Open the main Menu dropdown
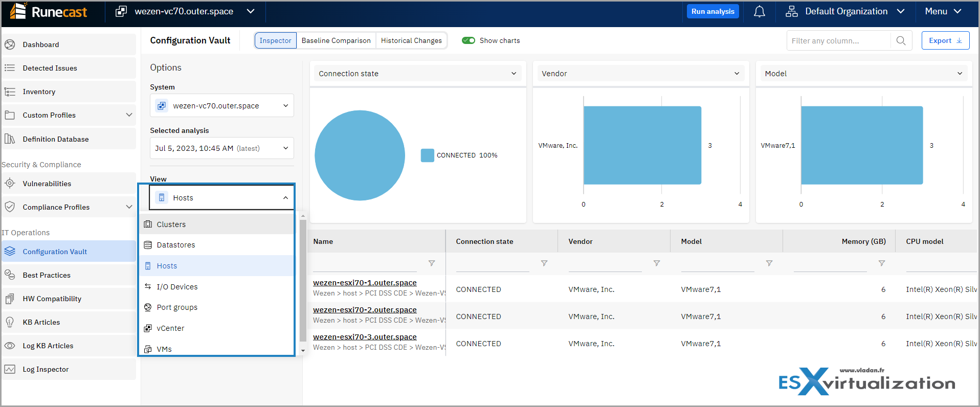The image size is (980, 407). (x=943, y=11)
